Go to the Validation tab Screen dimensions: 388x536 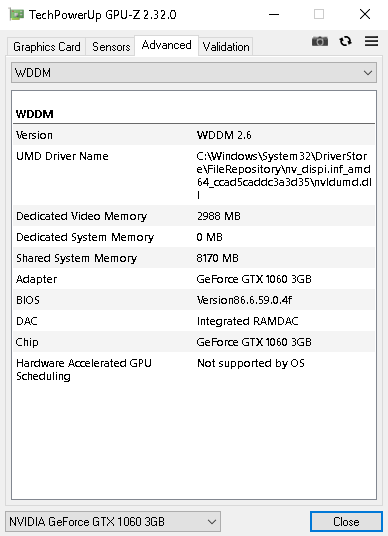click(x=226, y=46)
